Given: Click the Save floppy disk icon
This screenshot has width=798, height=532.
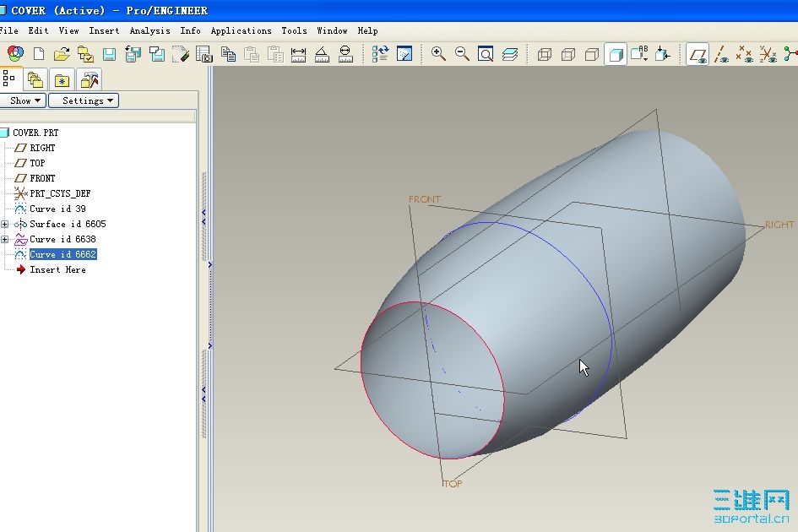Looking at the screenshot, I should [x=109, y=54].
